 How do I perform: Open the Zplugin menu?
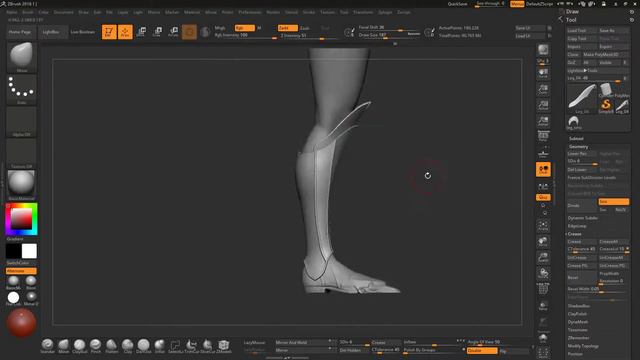coord(385,12)
